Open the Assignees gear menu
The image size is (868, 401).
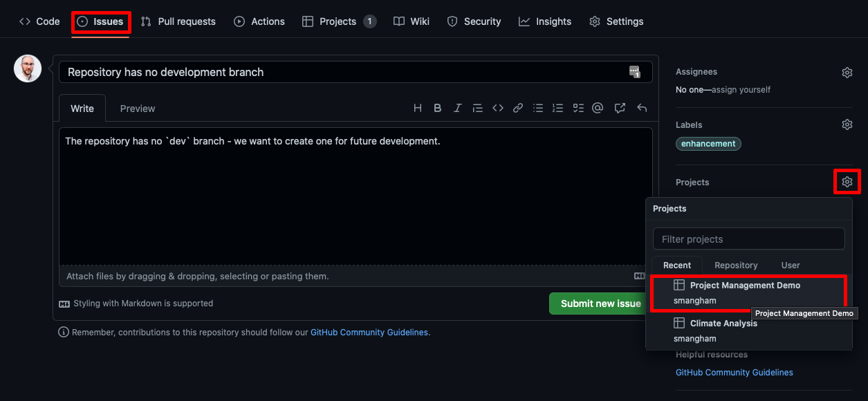click(x=847, y=73)
